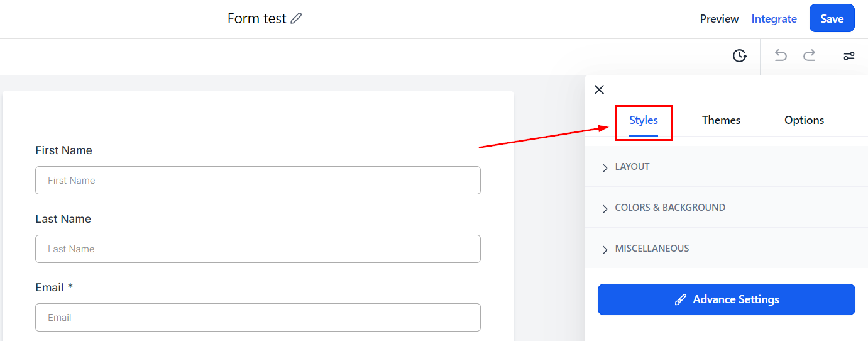Expand the MISCELLANEOUS section

click(x=652, y=249)
